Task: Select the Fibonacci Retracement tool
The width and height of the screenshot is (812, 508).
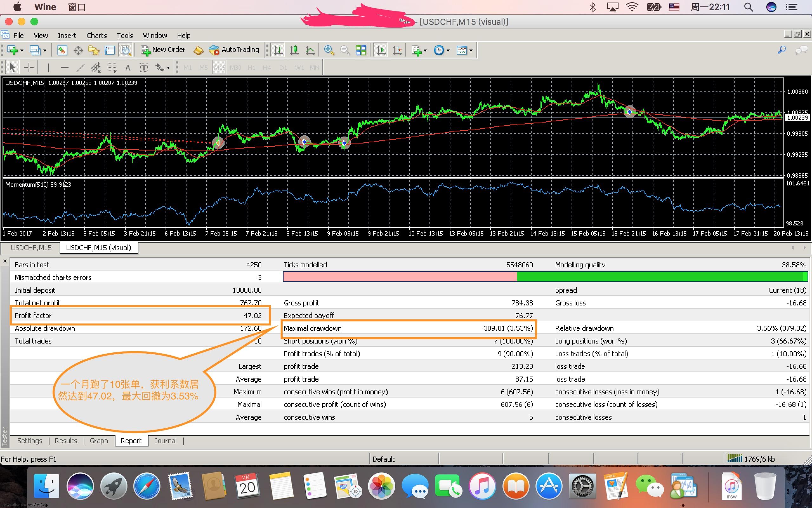Action: point(112,68)
